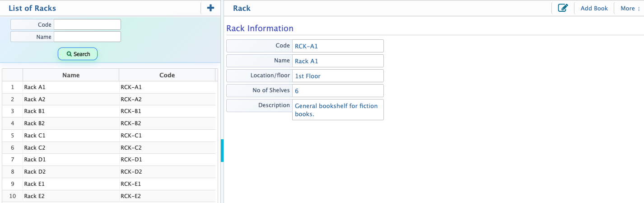Click the Add Book button
Viewport: 644px width, 203px height.
(594, 8)
